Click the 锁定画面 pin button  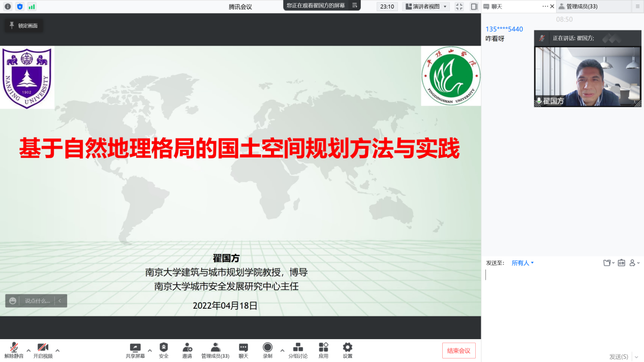(24, 25)
